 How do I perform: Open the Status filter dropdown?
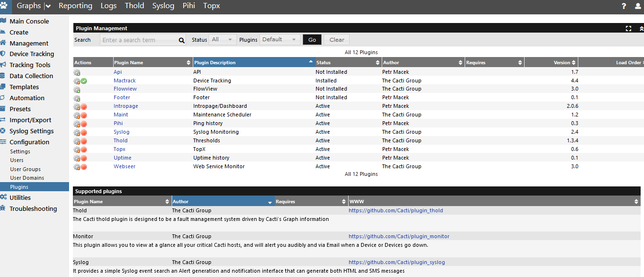[x=222, y=39]
